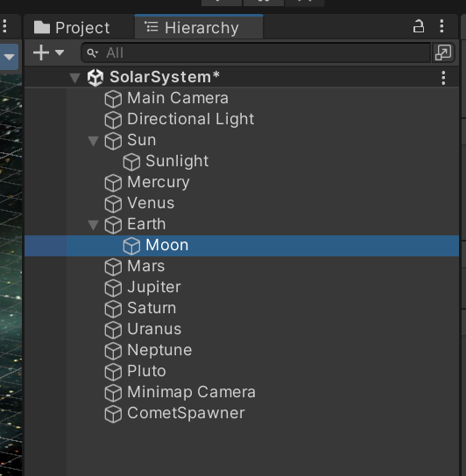Collapse the Sun object's children
The image size is (466, 476).
pyautogui.click(x=94, y=141)
